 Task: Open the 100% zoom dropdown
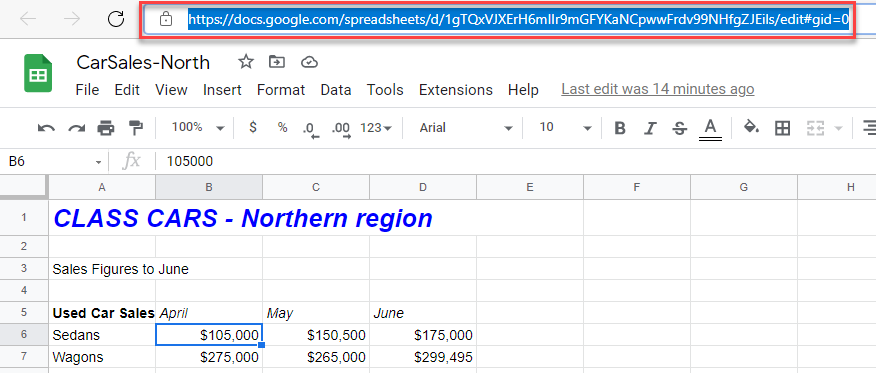click(197, 128)
